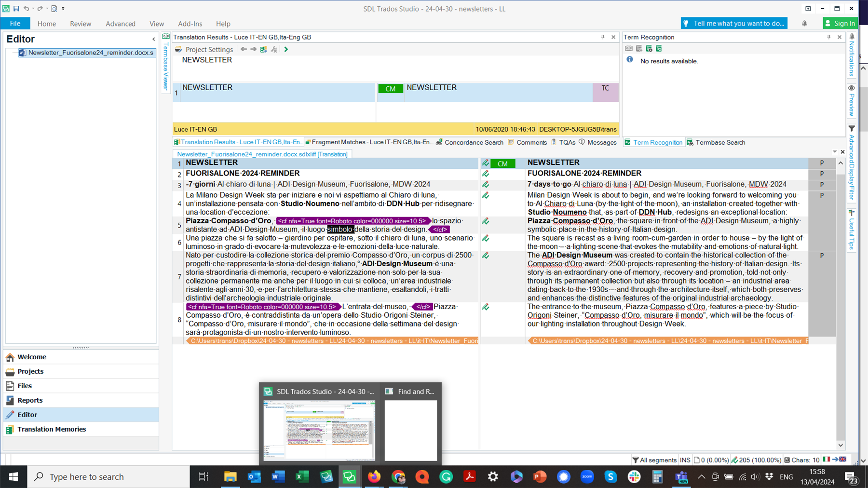Open the Advanced Display Filter side tab
Screen dimensions: 868x488
coord(852,163)
